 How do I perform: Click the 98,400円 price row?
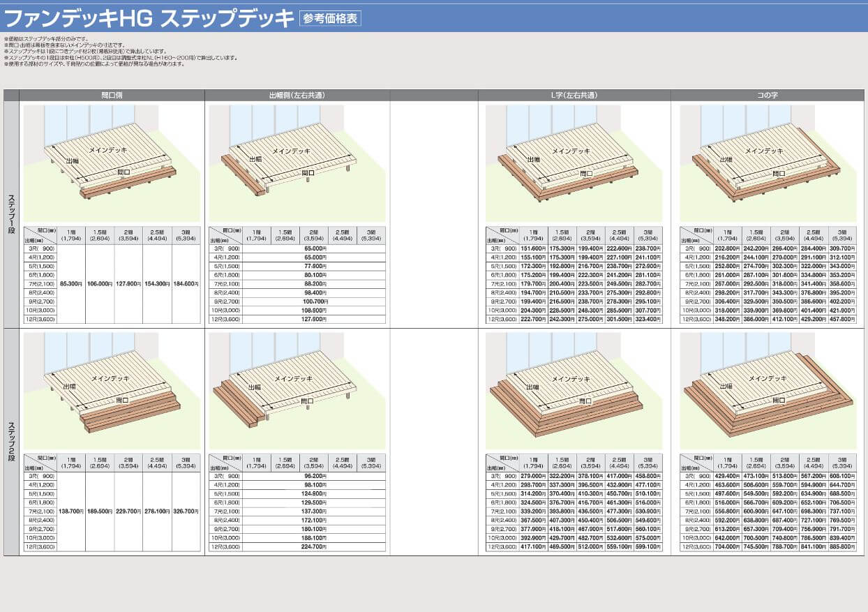click(314, 292)
